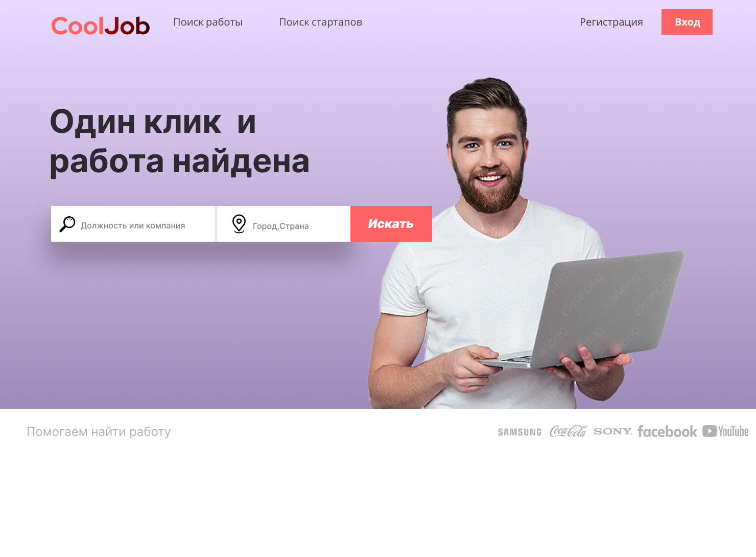Focus the Должность или компания field
This screenshot has height=557, width=756.
[x=133, y=224]
